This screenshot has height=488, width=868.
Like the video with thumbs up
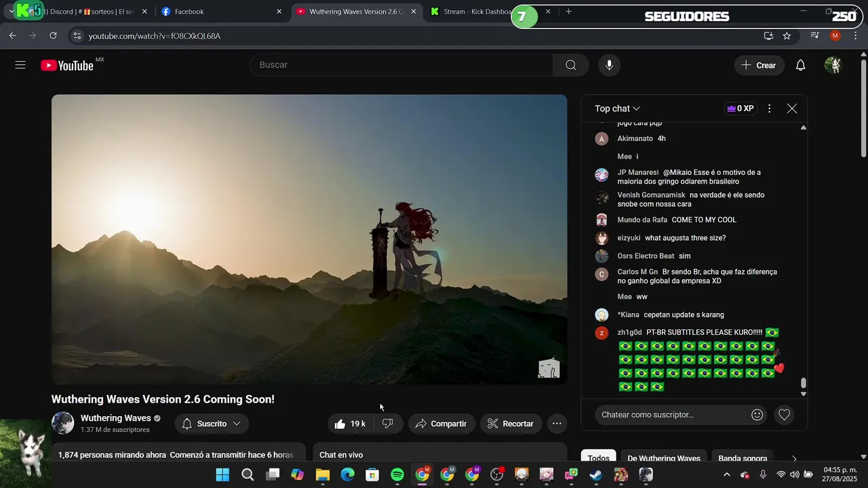click(350, 424)
